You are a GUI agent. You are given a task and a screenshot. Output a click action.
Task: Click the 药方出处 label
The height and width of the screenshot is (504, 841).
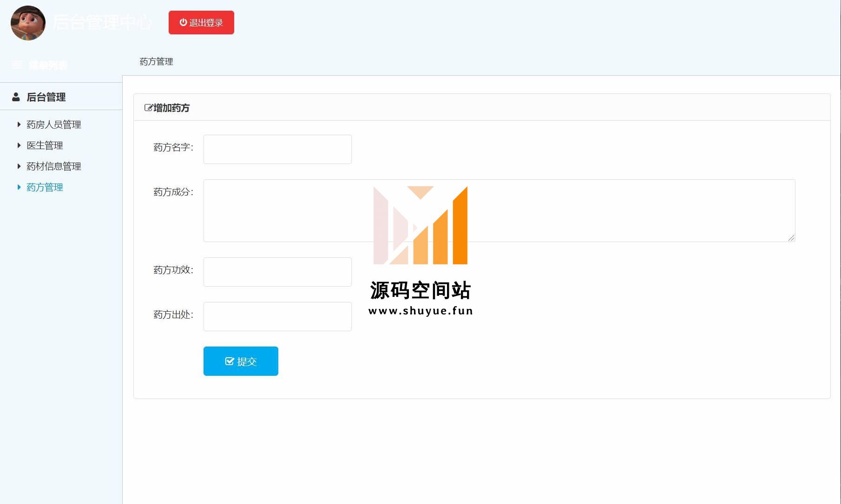pos(173,315)
